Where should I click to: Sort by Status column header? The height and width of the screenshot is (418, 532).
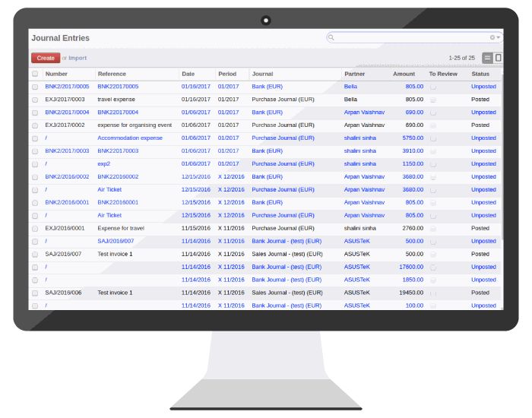[480, 74]
